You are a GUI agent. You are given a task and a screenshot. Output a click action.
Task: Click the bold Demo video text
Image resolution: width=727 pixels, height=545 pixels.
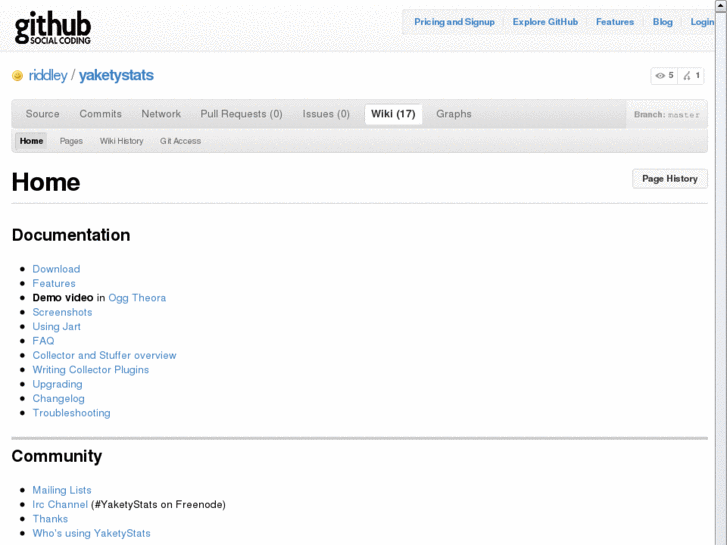pyautogui.click(x=63, y=298)
